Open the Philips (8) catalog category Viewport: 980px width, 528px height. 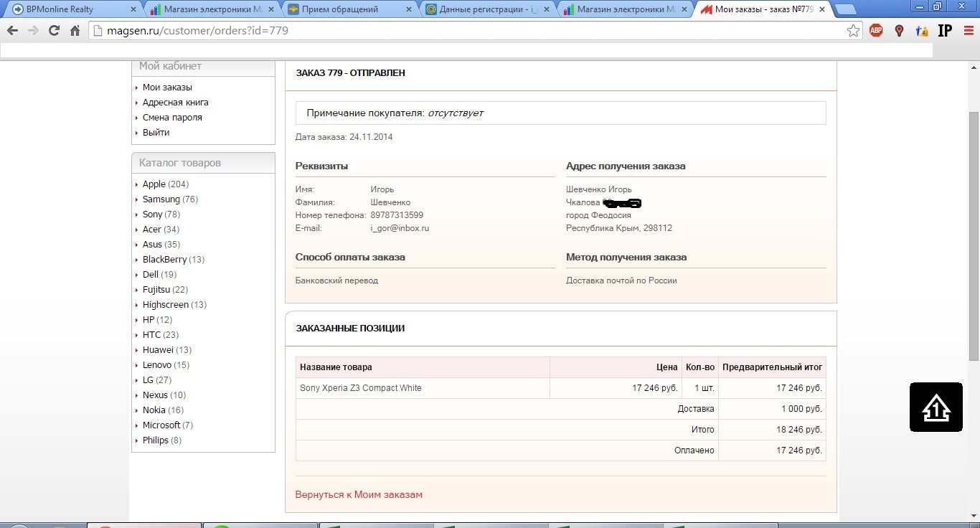(162, 440)
